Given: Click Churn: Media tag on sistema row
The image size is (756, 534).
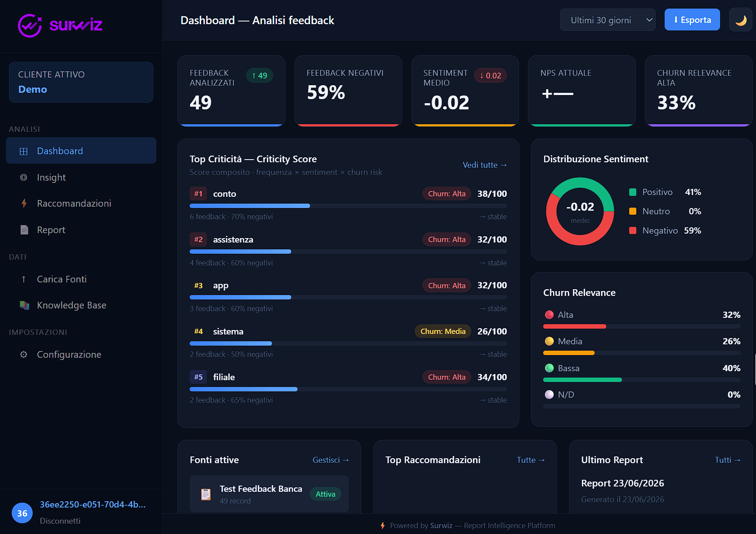Looking at the screenshot, I should click(x=443, y=331).
